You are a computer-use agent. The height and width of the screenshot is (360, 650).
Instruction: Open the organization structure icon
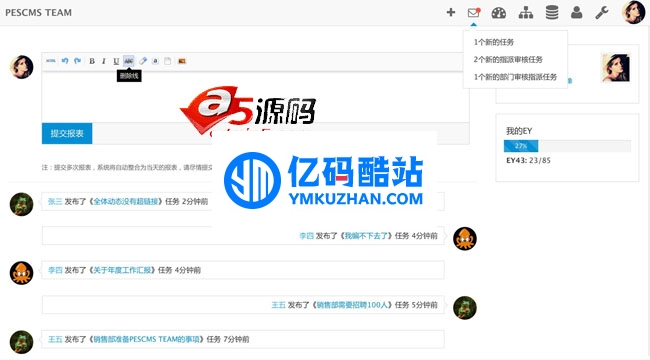(526, 13)
